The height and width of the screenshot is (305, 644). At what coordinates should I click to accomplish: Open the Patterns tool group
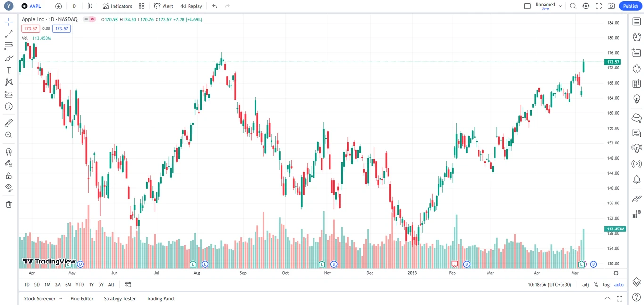pos(8,82)
